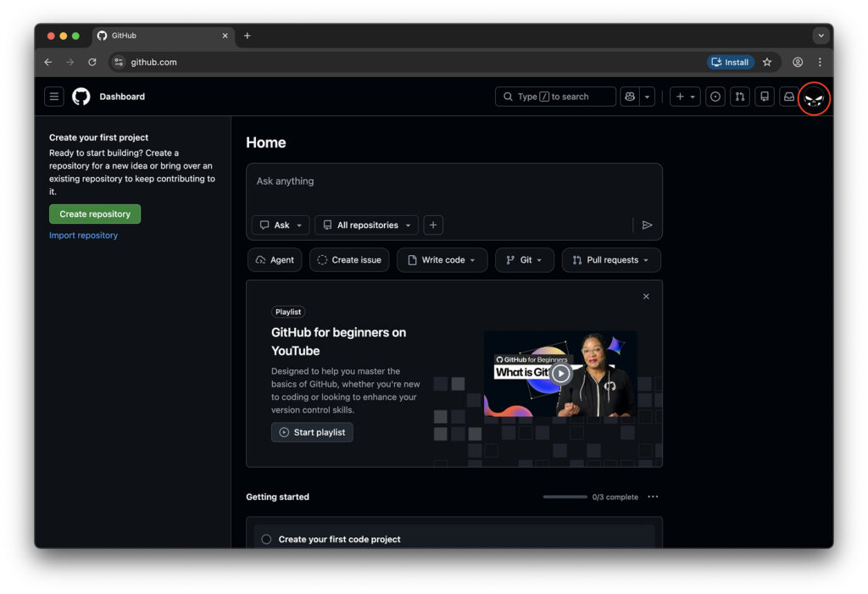Open the Getting started three-dots menu
The height and width of the screenshot is (594, 868).
click(653, 497)
